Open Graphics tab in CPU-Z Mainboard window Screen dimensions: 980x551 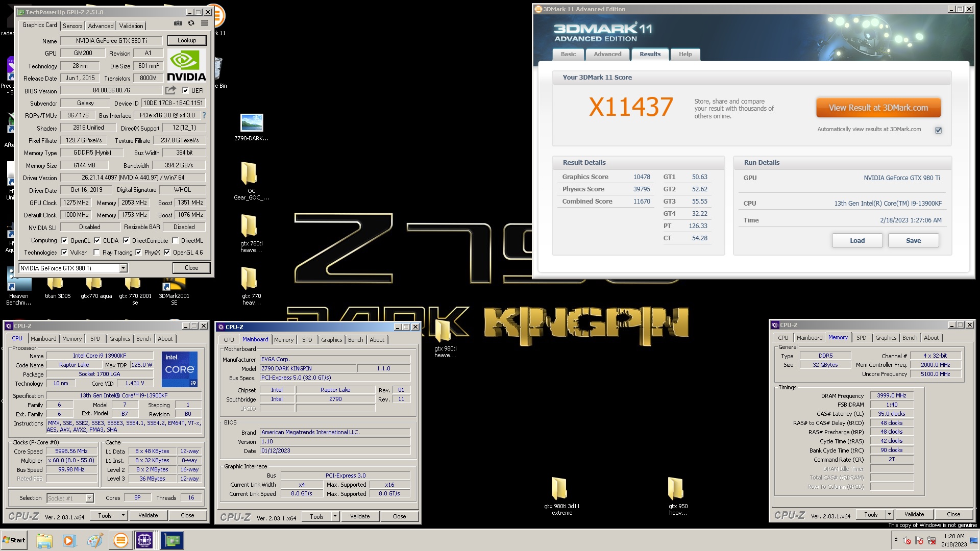[332, 340]
